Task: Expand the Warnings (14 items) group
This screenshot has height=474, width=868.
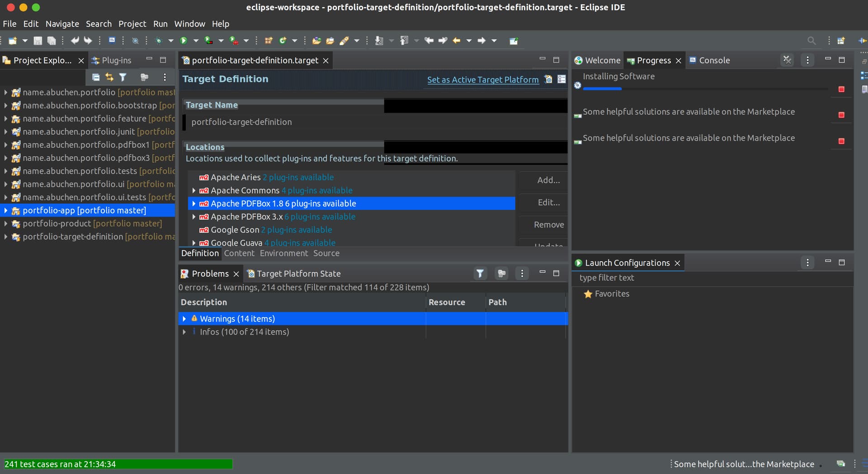Action: [184, 319]
